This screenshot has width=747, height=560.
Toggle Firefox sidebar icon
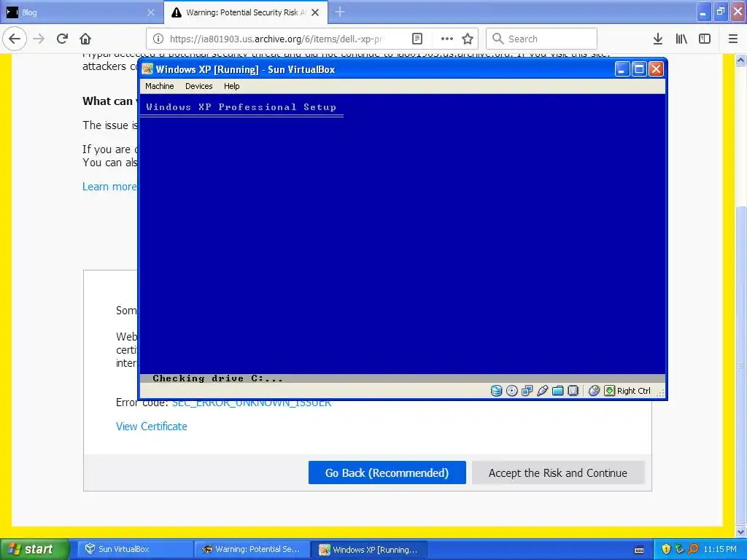(x=705, y=39)
